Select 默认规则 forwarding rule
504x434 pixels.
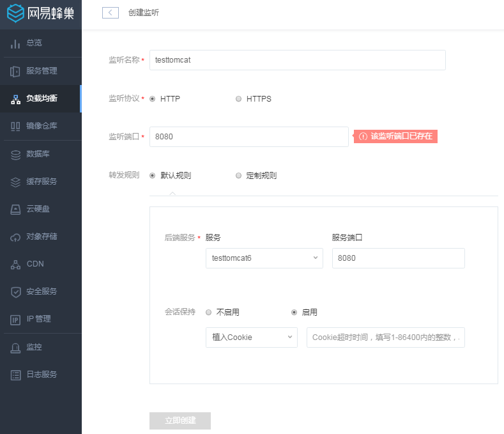pyautogui.click(x=153, y=175)
